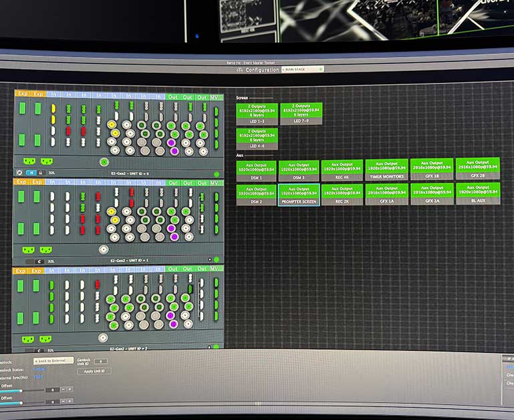This screenshot has height=420, width=514.
Task: Click the minus stepper on the lower Offset
Action: [62, 403]
